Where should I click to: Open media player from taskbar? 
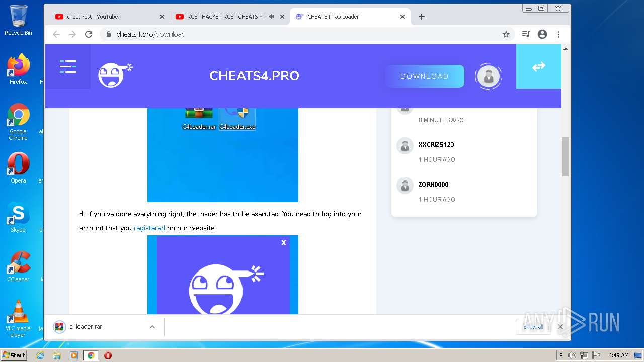click(74, 355)
